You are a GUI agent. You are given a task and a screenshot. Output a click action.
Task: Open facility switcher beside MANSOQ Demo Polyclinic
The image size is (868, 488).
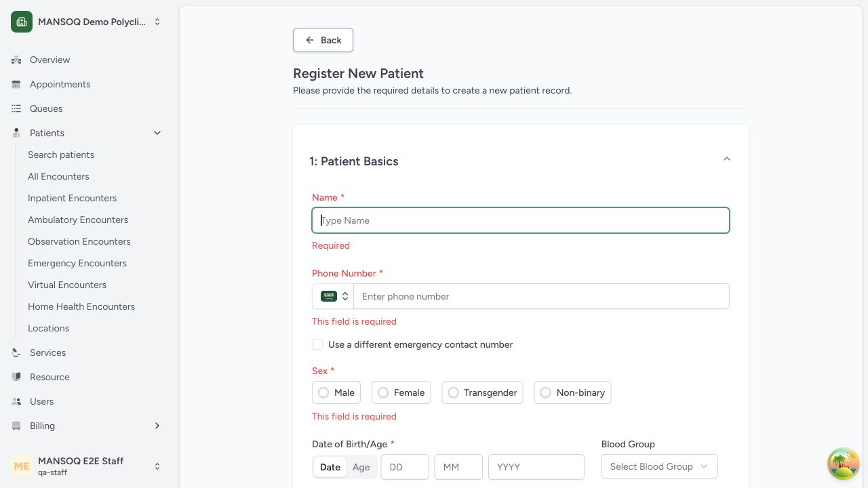click(x=157, y=22)
